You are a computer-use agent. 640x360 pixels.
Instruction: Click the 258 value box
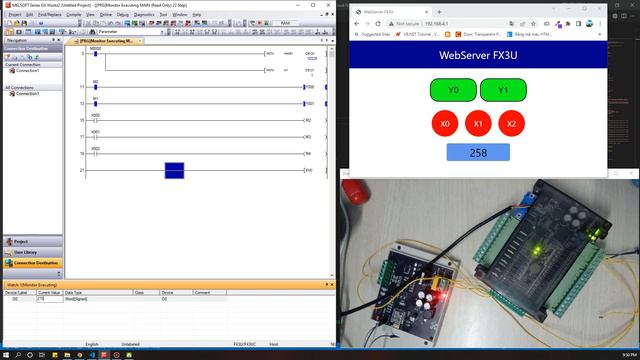tap(478, 152)
